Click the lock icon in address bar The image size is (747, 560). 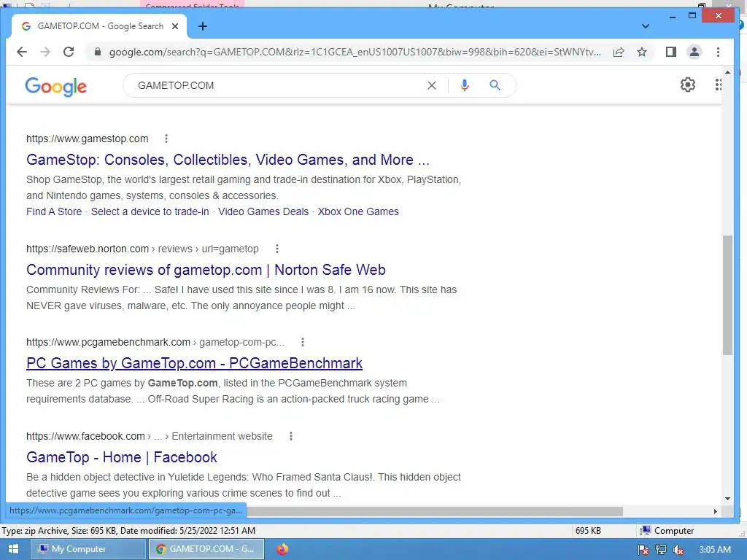coord(98,52)
